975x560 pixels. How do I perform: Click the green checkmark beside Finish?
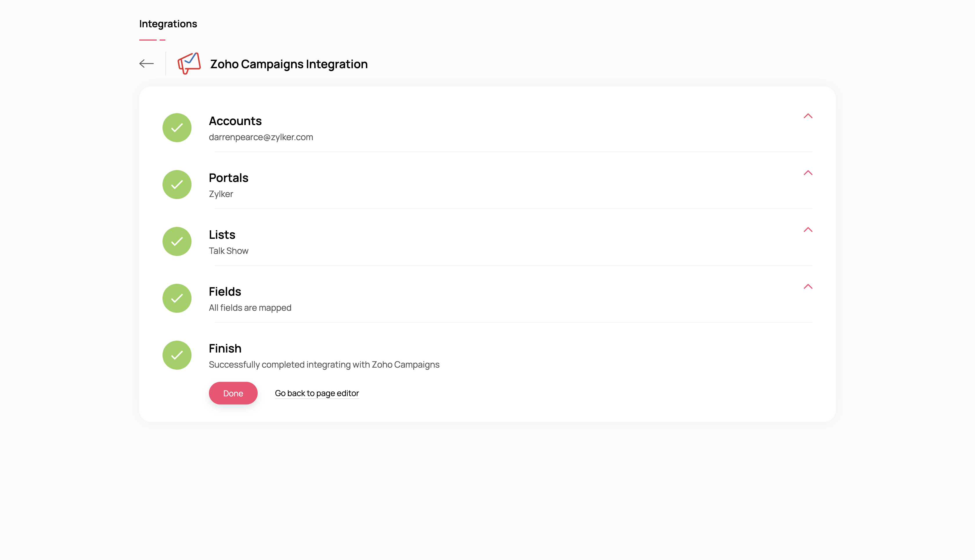tap(177, 355)
